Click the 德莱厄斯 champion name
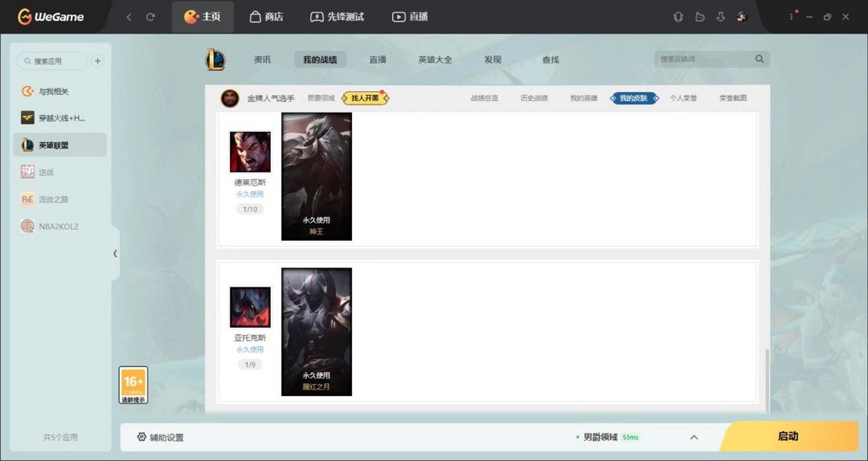Image resolution: width=868 pixels, height=461 pixels. click(x=250, y=182)
